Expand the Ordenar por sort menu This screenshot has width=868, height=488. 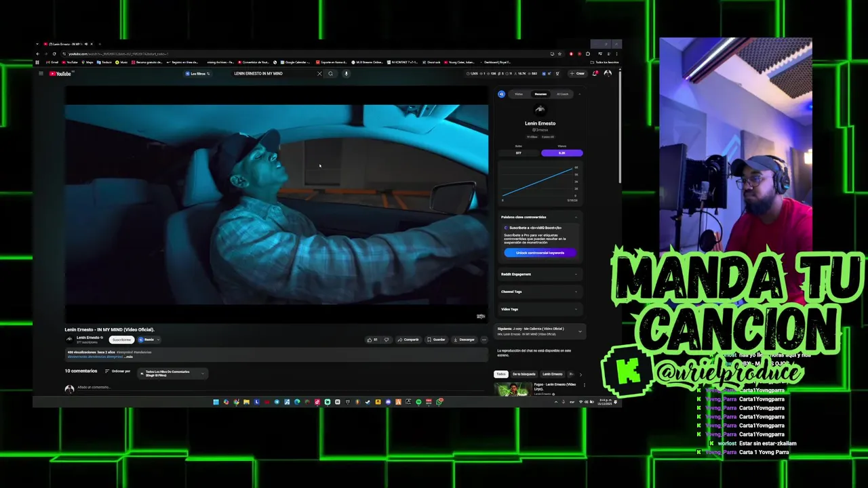(x=117, y=371)
